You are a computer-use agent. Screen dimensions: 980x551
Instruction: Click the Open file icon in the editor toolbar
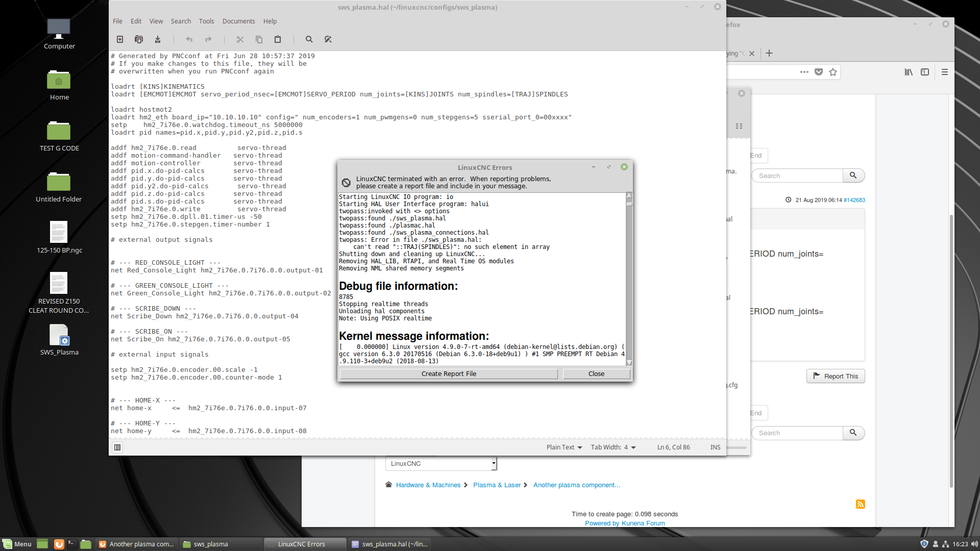138,39
